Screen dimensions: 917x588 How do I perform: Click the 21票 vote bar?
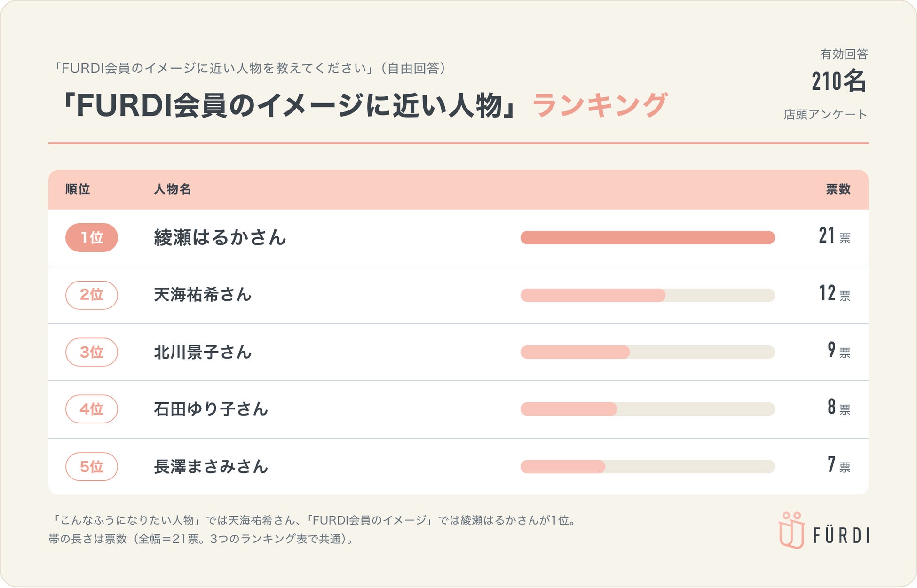click(648, 237)
